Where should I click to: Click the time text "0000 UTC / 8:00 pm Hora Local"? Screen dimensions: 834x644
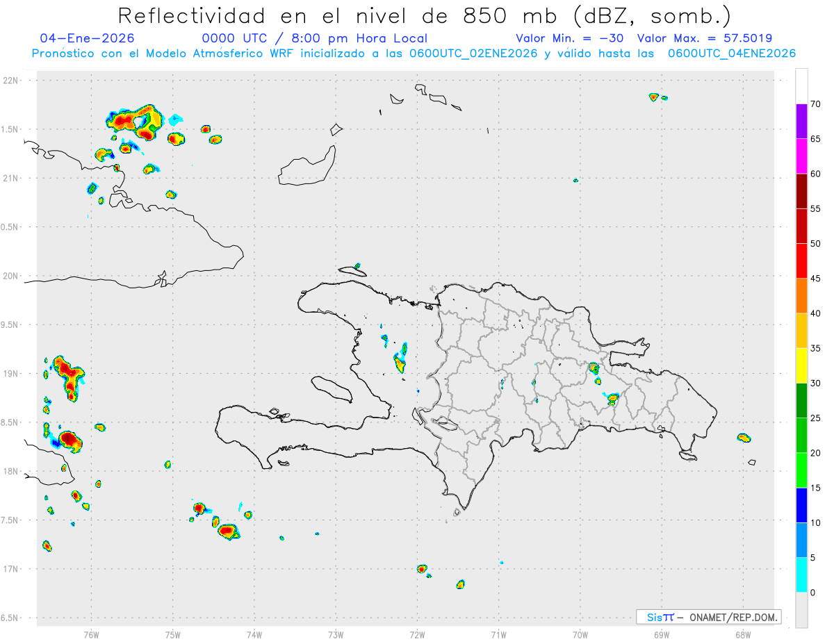tap(315, 38)
